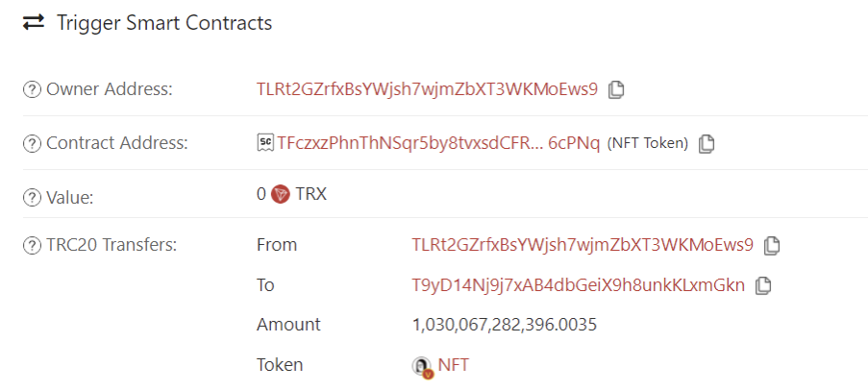Open the NFT token link
Viewport: 868px width, 391px height.
point(454,365)
